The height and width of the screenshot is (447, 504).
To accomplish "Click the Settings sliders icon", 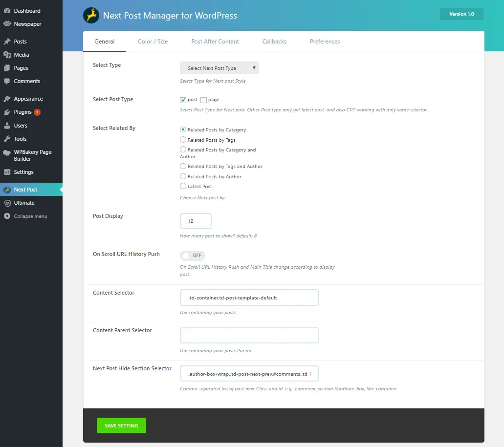I will click(x=7, y=172).
